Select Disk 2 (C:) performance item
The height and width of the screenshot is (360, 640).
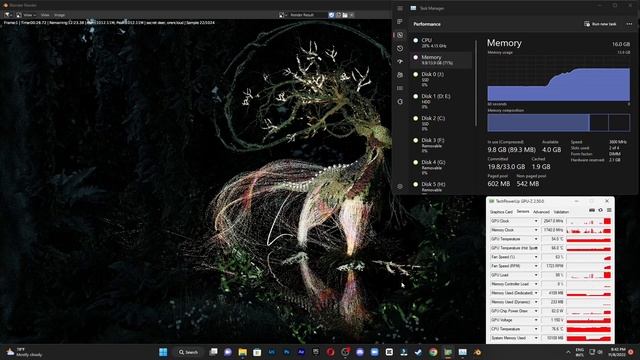coord(442,123)
